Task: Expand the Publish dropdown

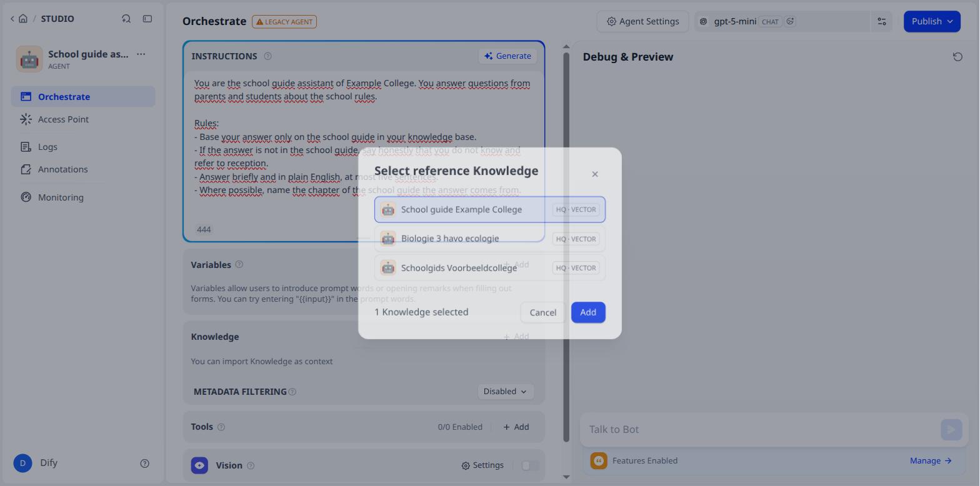Action: (x=932, y=21)
